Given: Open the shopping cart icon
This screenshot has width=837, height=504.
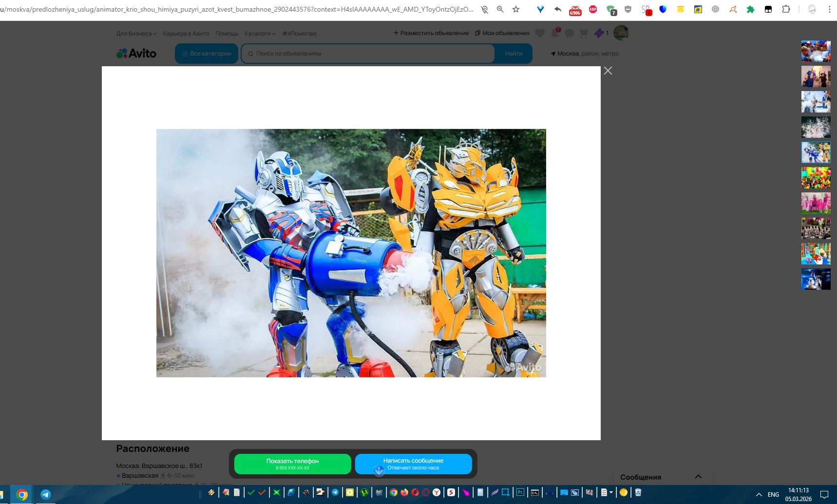Looking at the screenshot, I should click(584, 33).
